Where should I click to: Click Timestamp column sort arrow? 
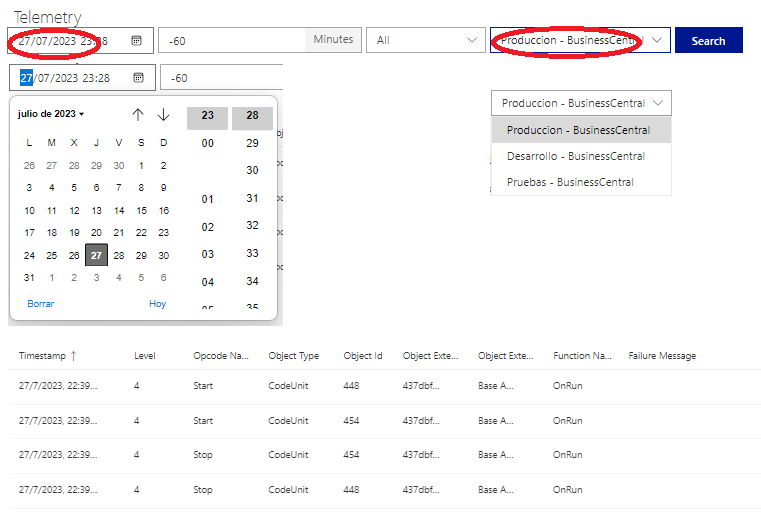pyautogui.click(x=73, y=356)
